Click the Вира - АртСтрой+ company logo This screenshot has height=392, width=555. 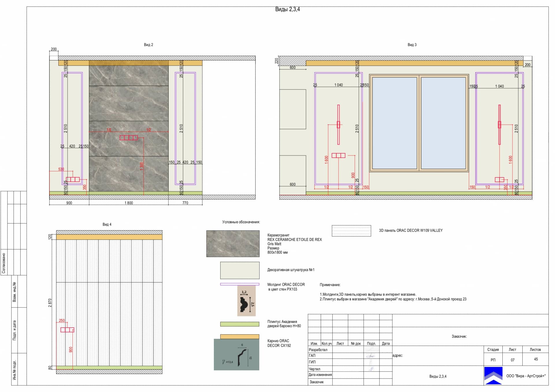[x=493, y=376]
